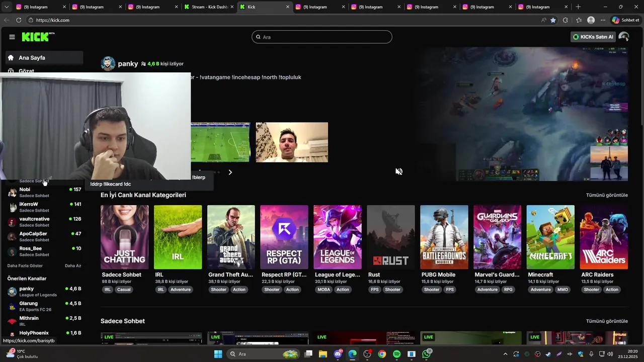Expand the browser tab list chevron

click(7, 7)
